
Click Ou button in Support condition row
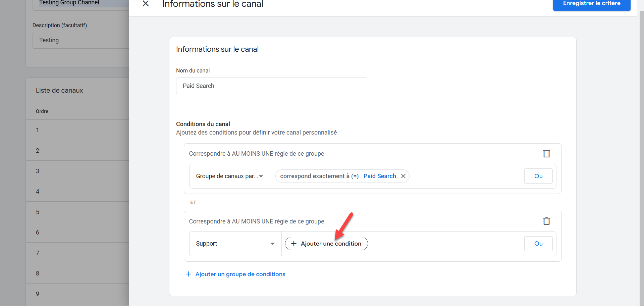[x=538, y=244]
